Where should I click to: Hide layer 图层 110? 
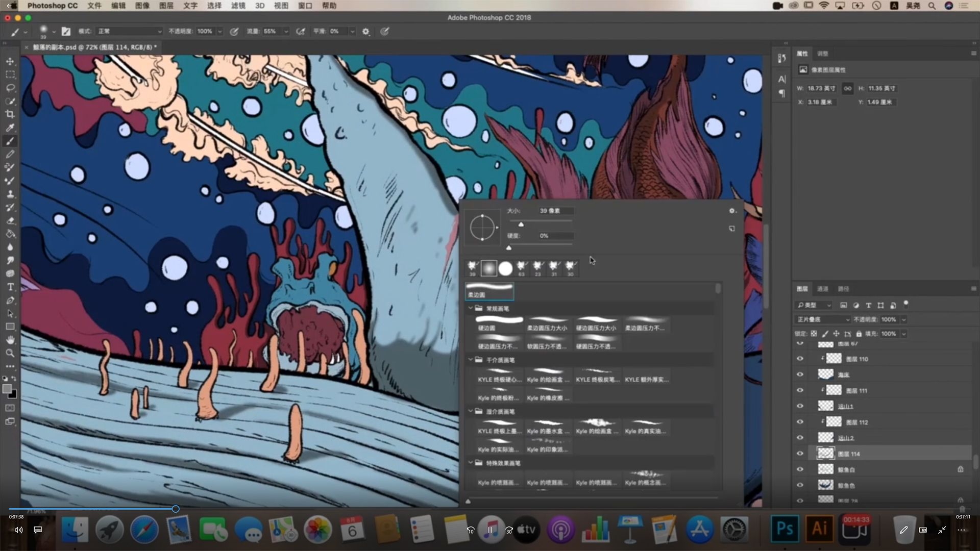pos(800,359)
